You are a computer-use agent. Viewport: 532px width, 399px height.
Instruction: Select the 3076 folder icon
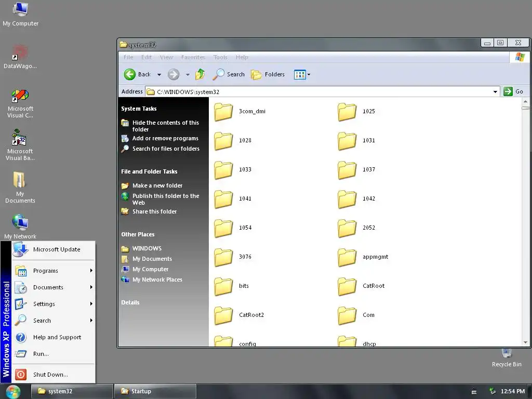point(223,258)
